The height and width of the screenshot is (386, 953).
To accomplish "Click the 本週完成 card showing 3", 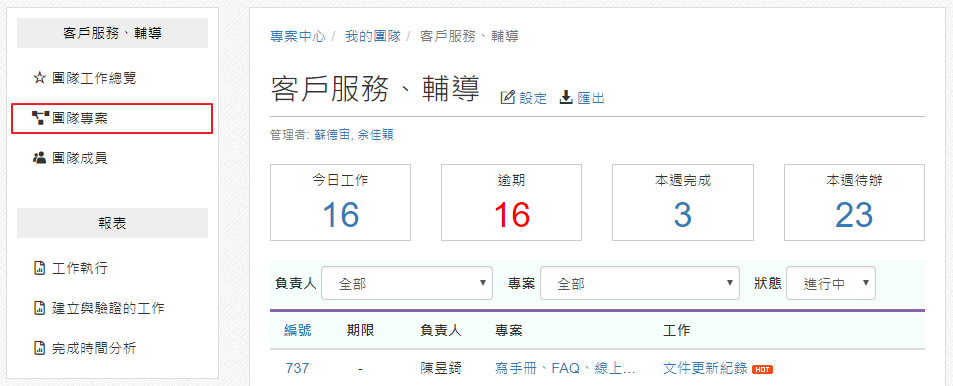I will point(683,202).
